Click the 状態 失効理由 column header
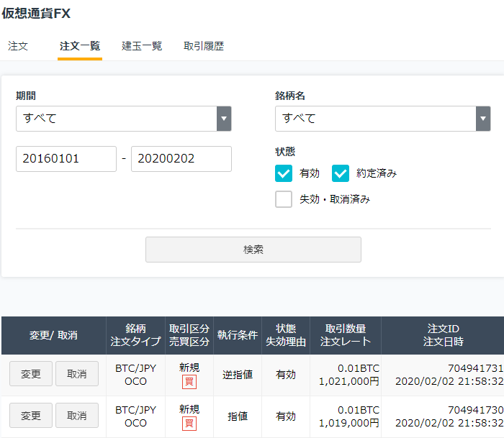Screen dimensions: 504x438 (286, 335)
